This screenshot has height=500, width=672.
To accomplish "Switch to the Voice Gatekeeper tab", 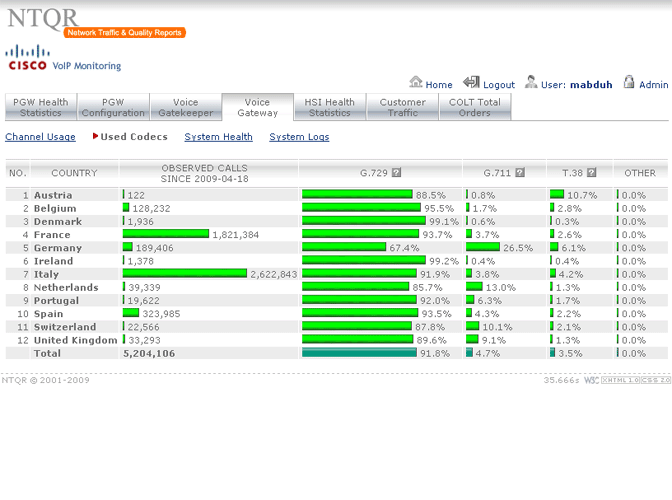I will point(185,107).
